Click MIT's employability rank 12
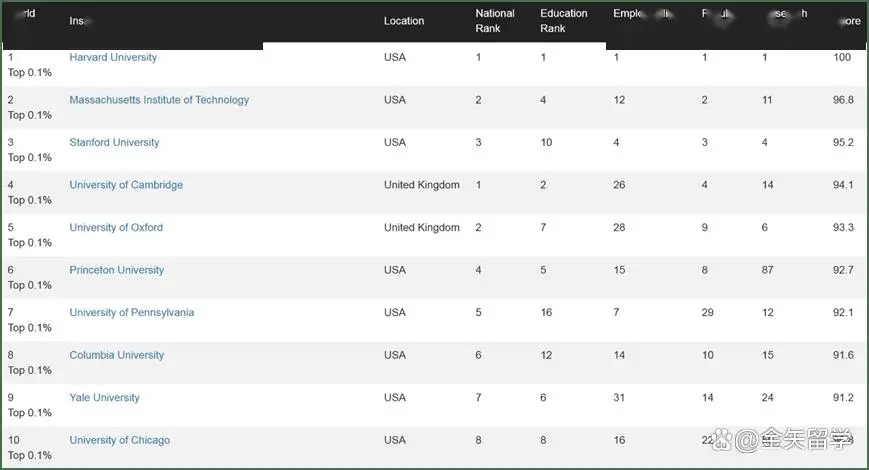The image size is (869, 470). click(x=619, y=100)
